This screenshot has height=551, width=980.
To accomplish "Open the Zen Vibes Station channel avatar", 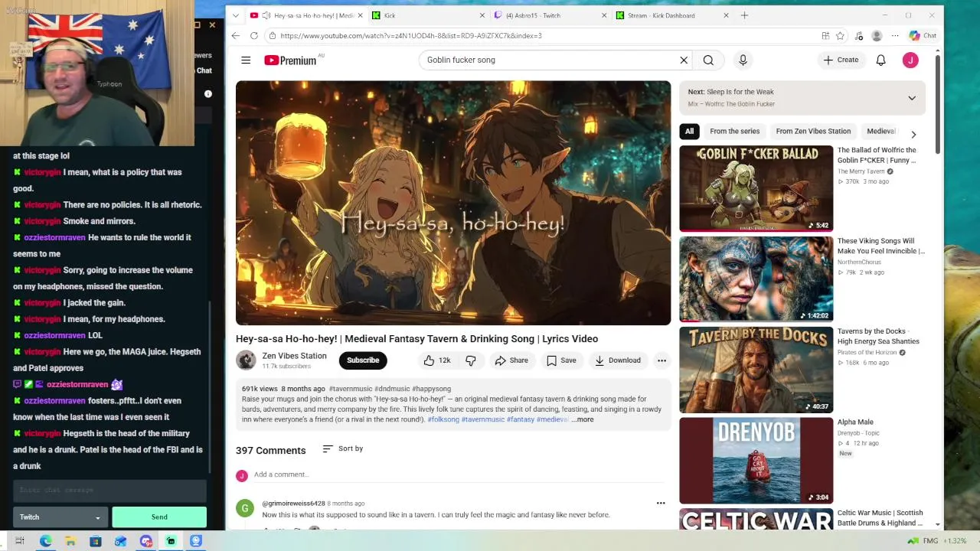I will tap(246, 360).
